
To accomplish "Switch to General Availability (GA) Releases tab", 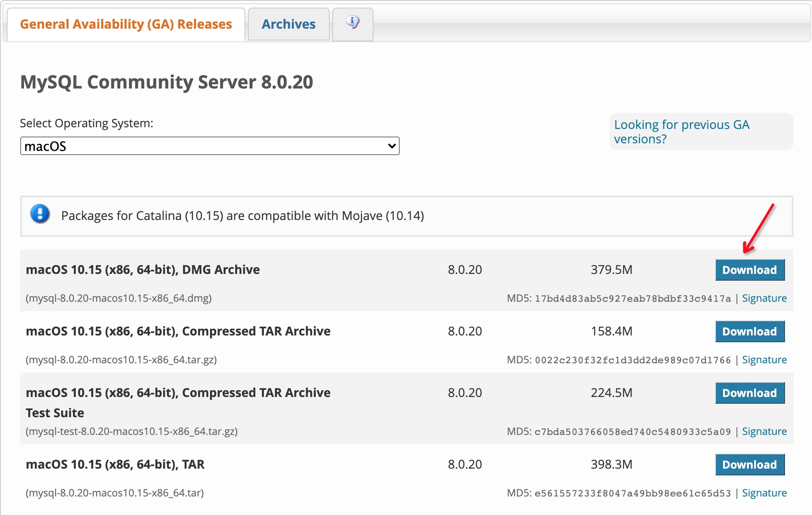I will (126, 24).
